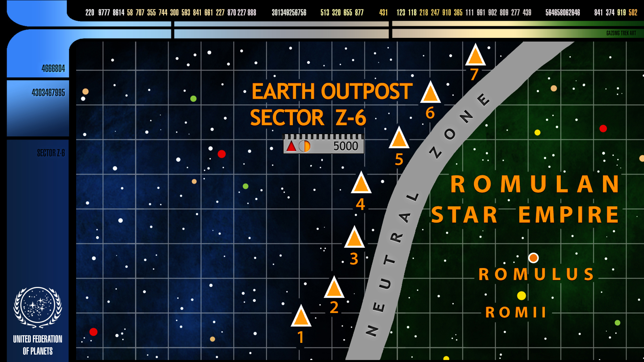Click the number 9777 in the top bar
The image size is (644, 362).
(x=104, y=13)
